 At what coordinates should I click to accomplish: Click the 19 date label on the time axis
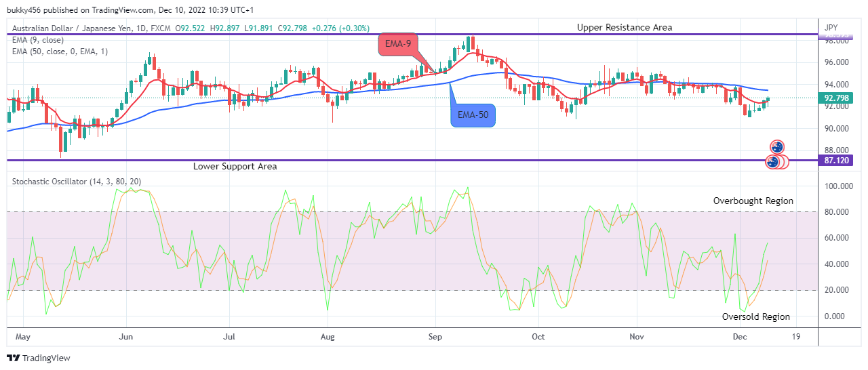pos(795,336)
